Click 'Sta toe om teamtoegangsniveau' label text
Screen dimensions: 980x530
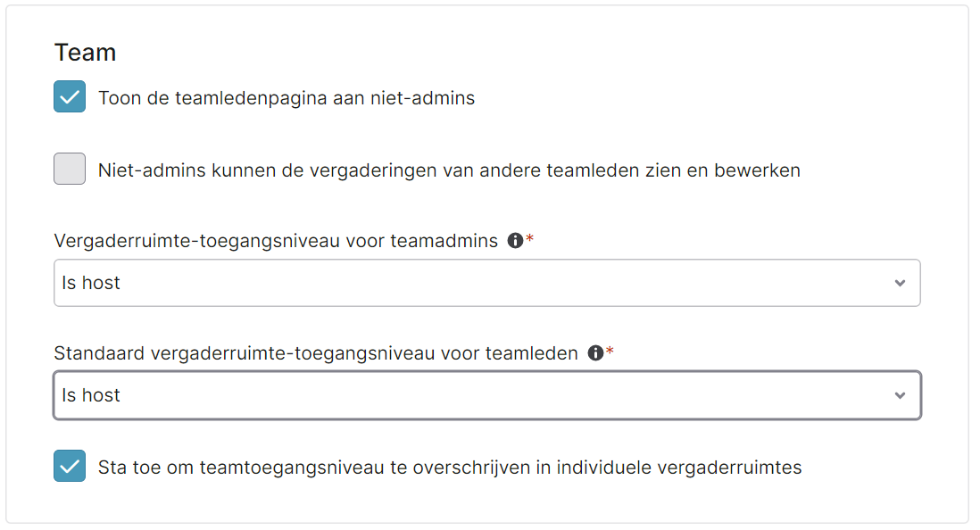pyautogui.click(x=449, y=468)
